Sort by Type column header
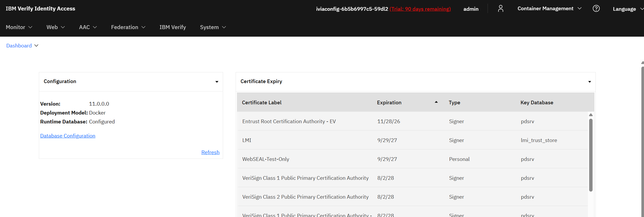Screen dimensions: 644x217 pos(454,102)
